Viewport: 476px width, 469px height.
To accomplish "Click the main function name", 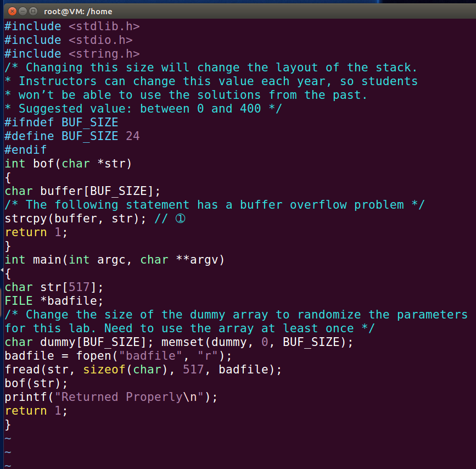I will click(47, 259).
